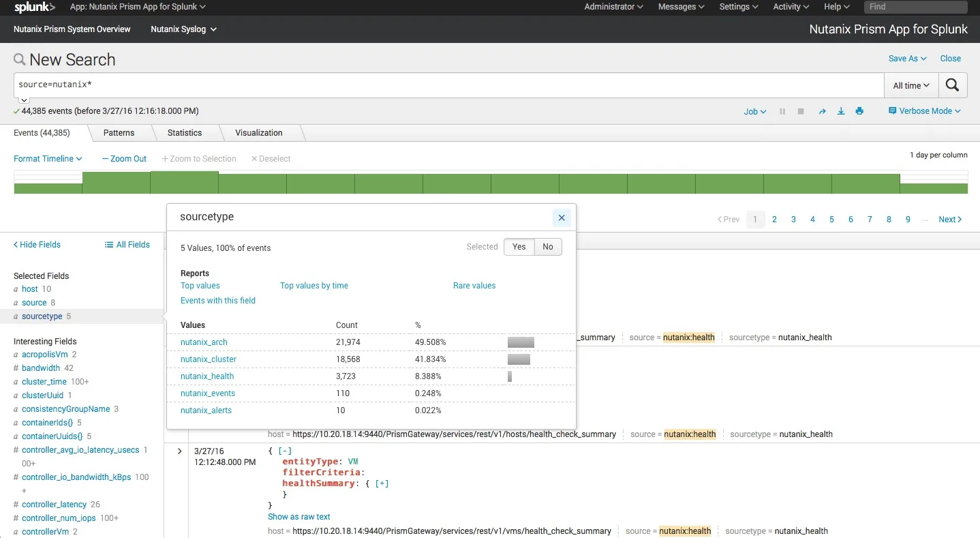Open the Verbose Mode dropdown
Screen dimensions: 980x538
click(925, 111)
